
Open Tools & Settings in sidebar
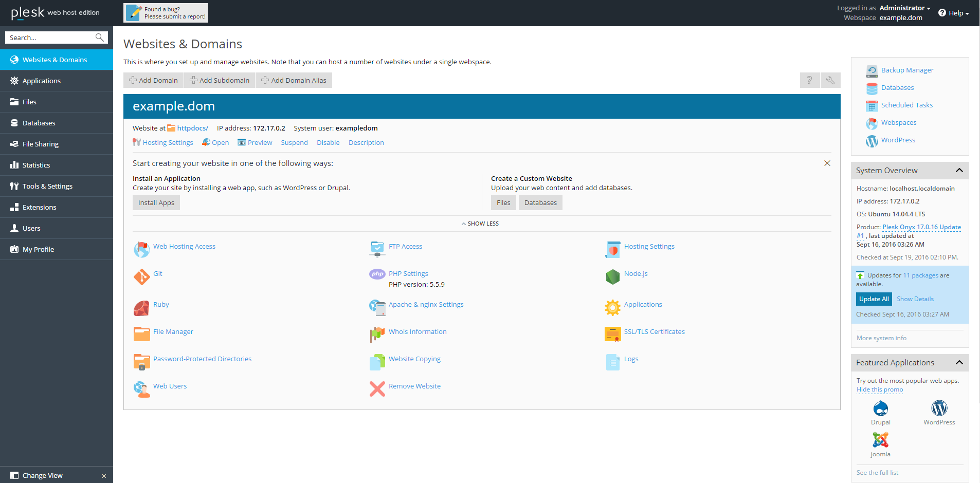pyautogui.click(x=47, y=187)
